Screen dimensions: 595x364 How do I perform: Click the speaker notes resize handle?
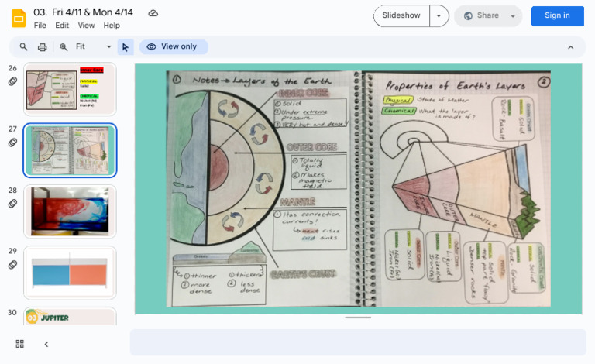coord(358,318)
